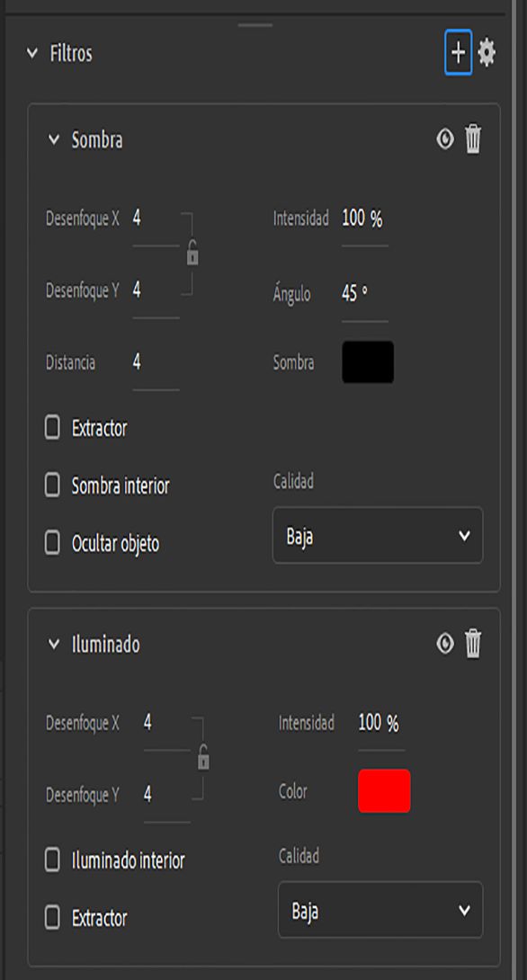Open the Calidad dropdown in the Sombra section
Viewport: 527px width, 980px height.
tap(377, 535)
